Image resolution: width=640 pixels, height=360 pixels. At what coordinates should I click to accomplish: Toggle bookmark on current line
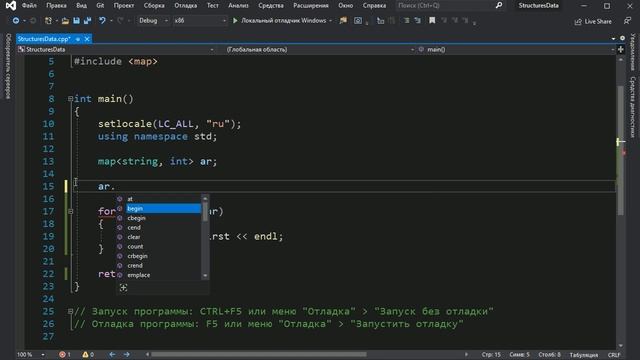(x=432, y=20)
